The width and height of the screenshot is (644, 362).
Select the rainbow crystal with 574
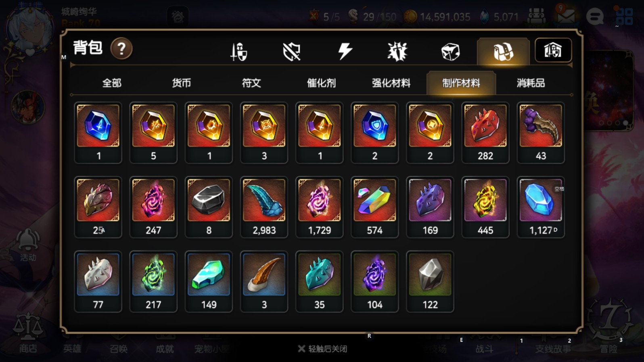[x=375, y=207]
